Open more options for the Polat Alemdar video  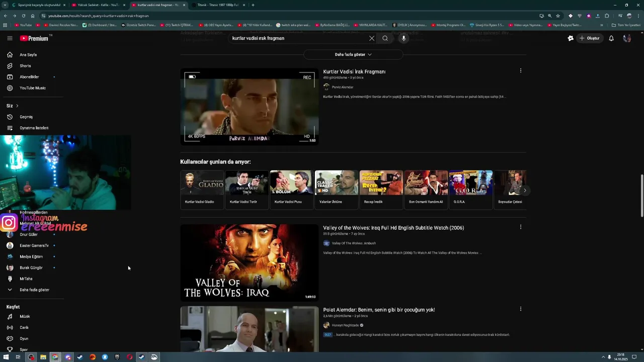[521, 309]
